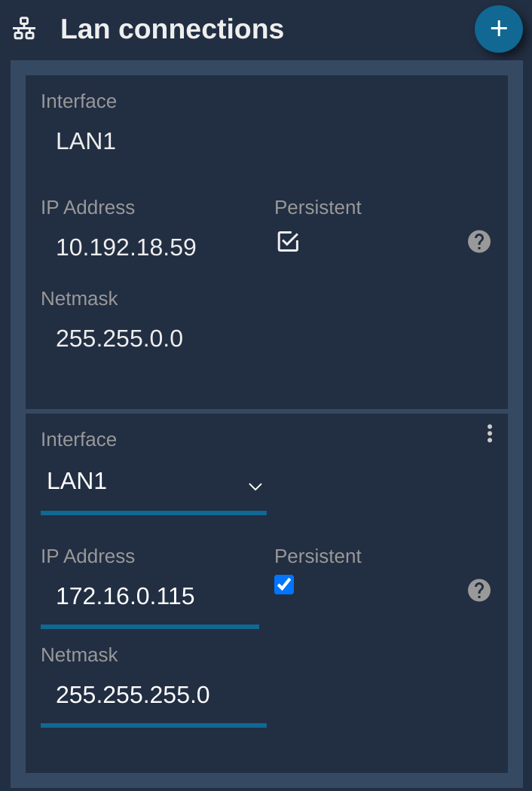Open help for the 172.16.0.115 connection's Persistent option
Screen dimensions: 532x791
point(479,590)
